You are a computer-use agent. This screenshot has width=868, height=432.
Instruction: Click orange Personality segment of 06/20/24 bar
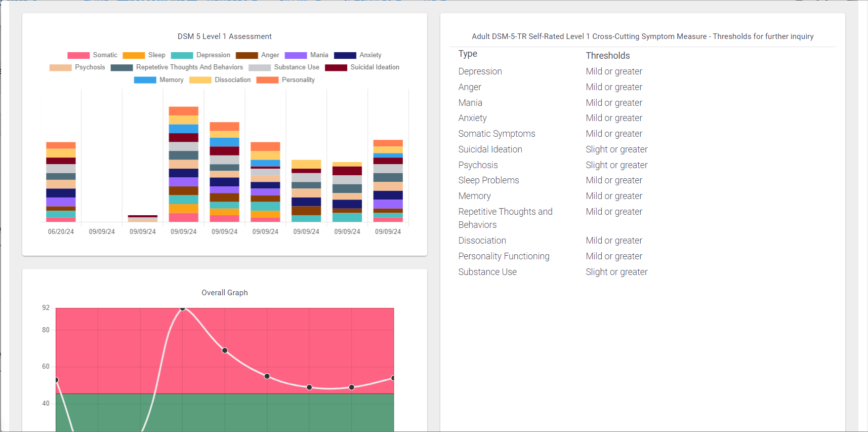(61, 145)
